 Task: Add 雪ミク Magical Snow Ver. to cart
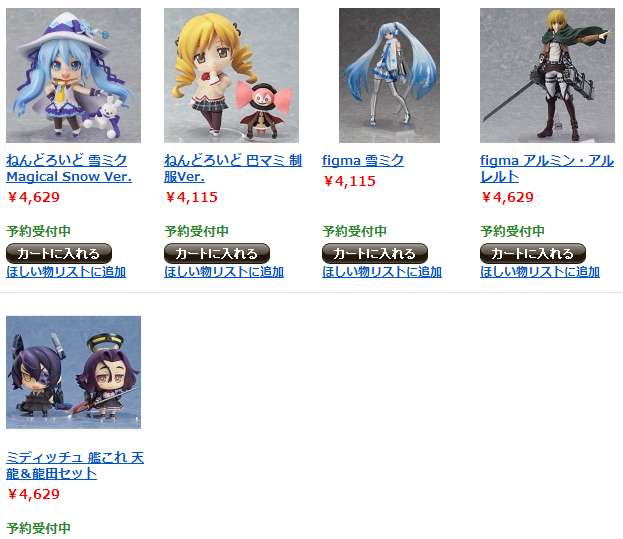pyautogui.click(x=59, y=253)
